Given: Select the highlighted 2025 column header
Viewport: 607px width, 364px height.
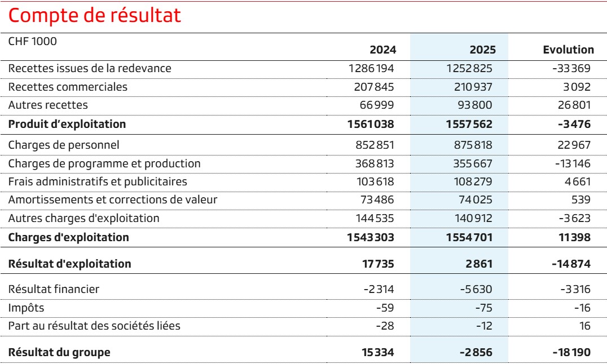Looking at the screenshot, I should coord(482,50).
